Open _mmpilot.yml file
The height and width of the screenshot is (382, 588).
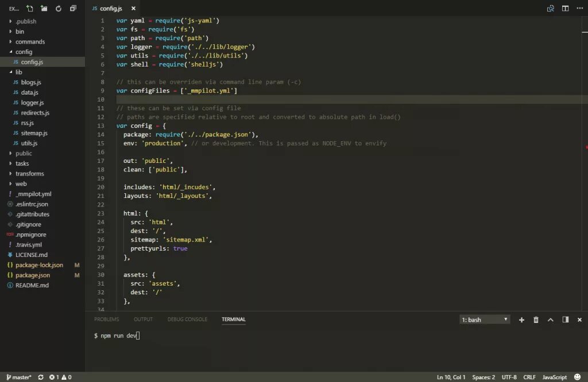tap(42, 194)
